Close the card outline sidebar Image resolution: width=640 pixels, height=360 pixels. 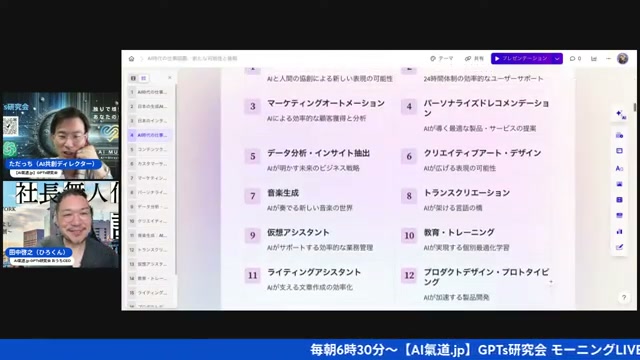click(x=170, y=78)
